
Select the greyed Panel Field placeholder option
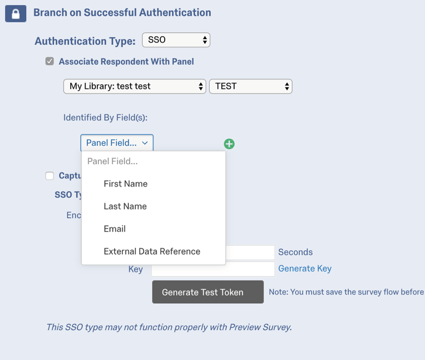(x=112, y=161)
